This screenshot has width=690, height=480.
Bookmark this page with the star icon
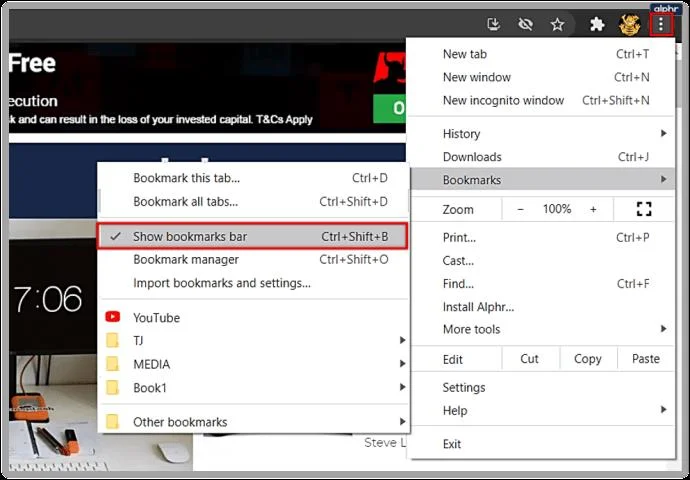click(558, 24)
